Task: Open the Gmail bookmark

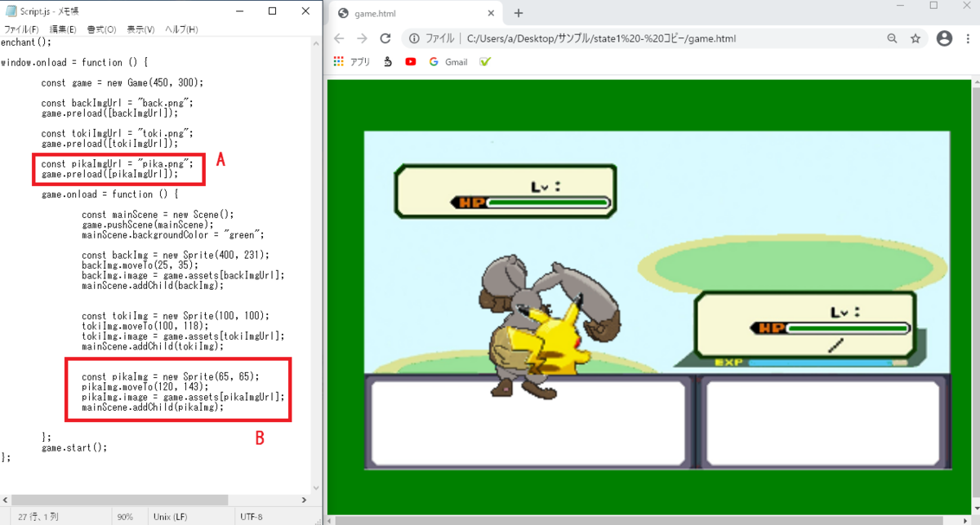Action: (x=448, y=61)
